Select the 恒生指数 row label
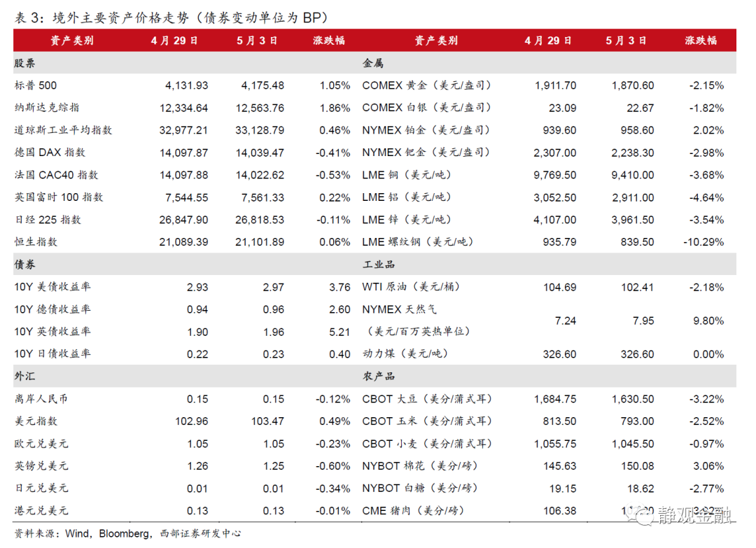 pyautogui.click(x=36, y=242)
